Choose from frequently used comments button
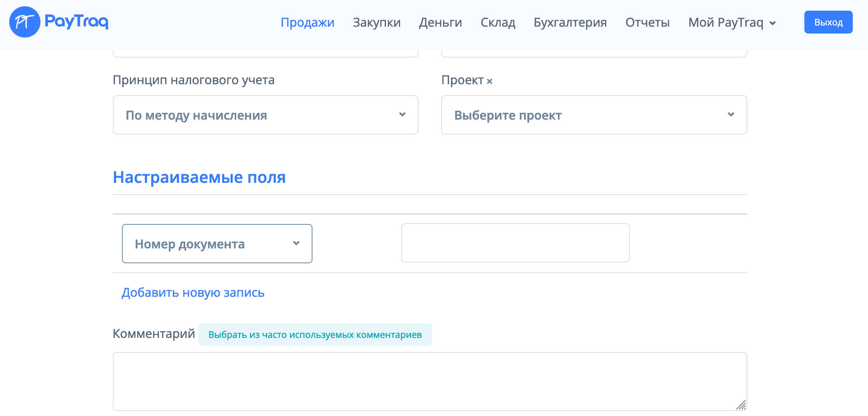 (315, 334)
